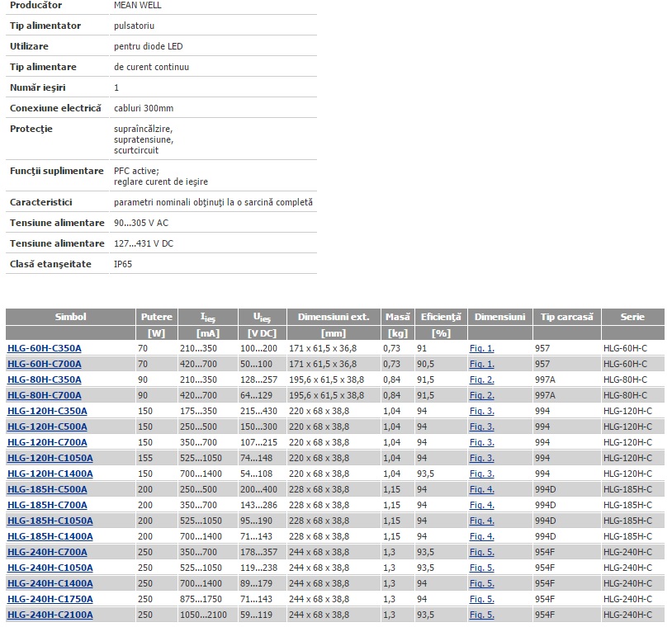Open the HLG-60H-C700A product link
Image resolution: width=672 pixels, height=627 pixels.
coord(45,364)
